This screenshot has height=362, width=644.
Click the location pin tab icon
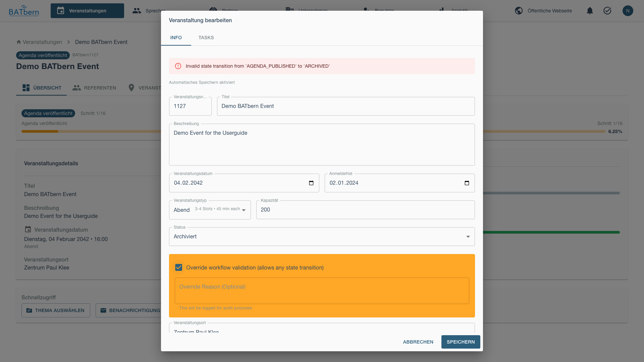(x=131, y=88)
